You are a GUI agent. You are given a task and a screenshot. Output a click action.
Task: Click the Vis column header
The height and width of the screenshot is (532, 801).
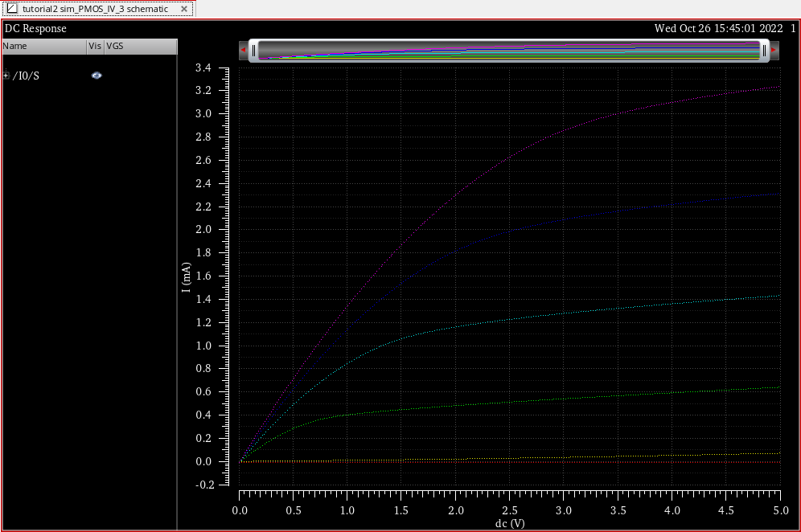click(96, 46)
